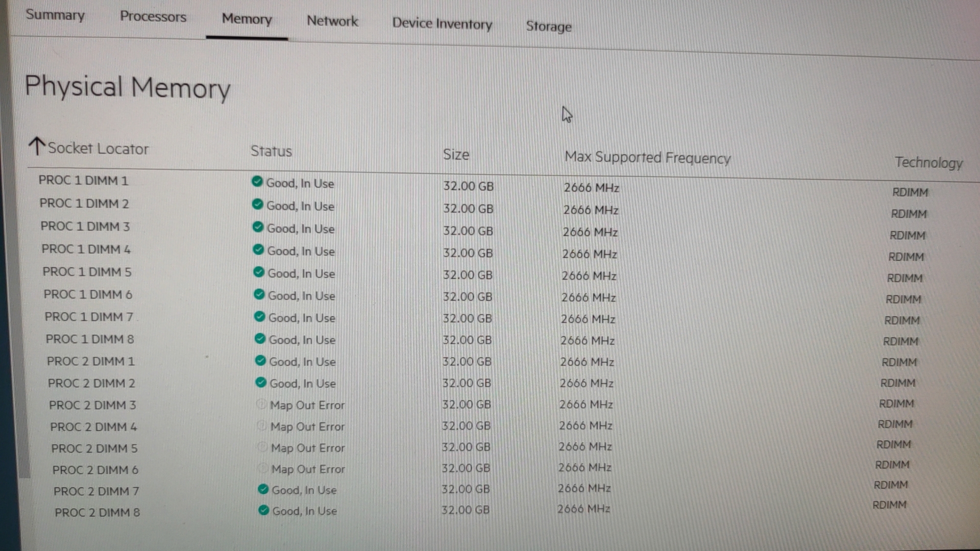Sort by Status column header
This screenshot has width=980, height=551.
click(x=271, y=152)
